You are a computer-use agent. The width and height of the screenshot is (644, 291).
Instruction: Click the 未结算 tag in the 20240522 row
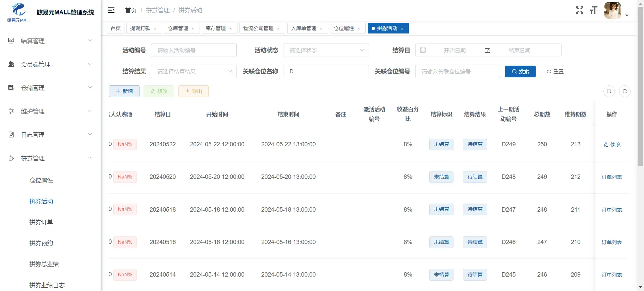(441, 144)
